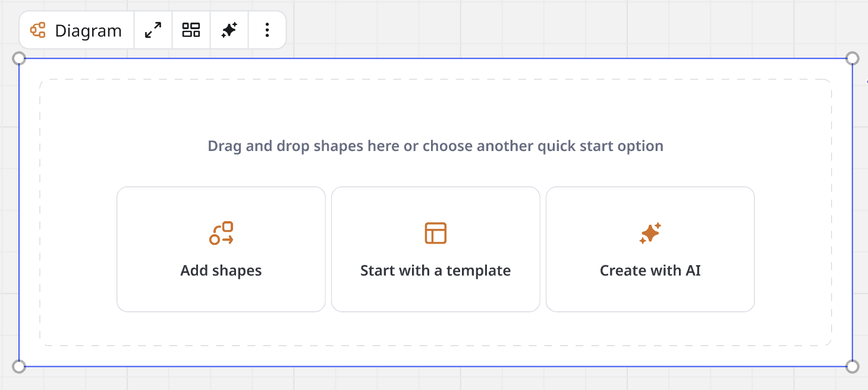The width and height of the screenshot is (868, 390).
Task: Click the bottom-right resize handle
Action: click(x=852, y=366)
